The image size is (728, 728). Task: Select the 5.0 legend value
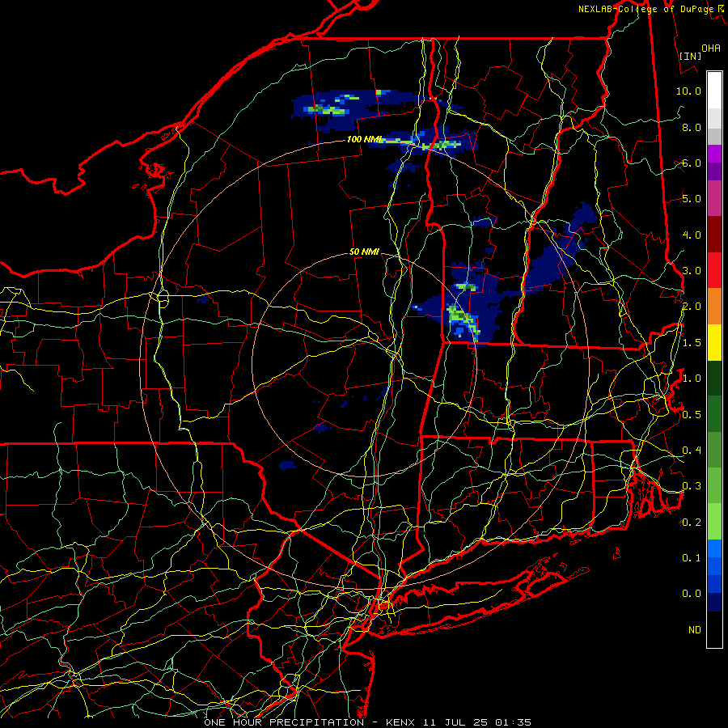692,199
